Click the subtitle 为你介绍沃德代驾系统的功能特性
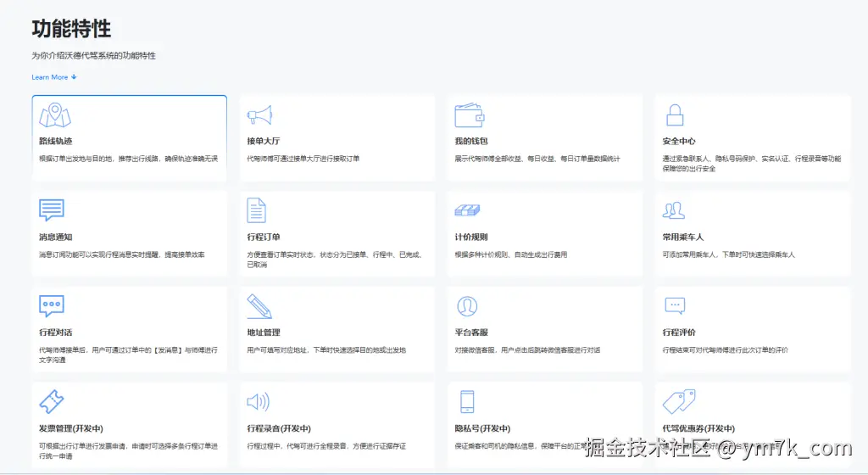The image size is (868, 475). click(93, 55)
